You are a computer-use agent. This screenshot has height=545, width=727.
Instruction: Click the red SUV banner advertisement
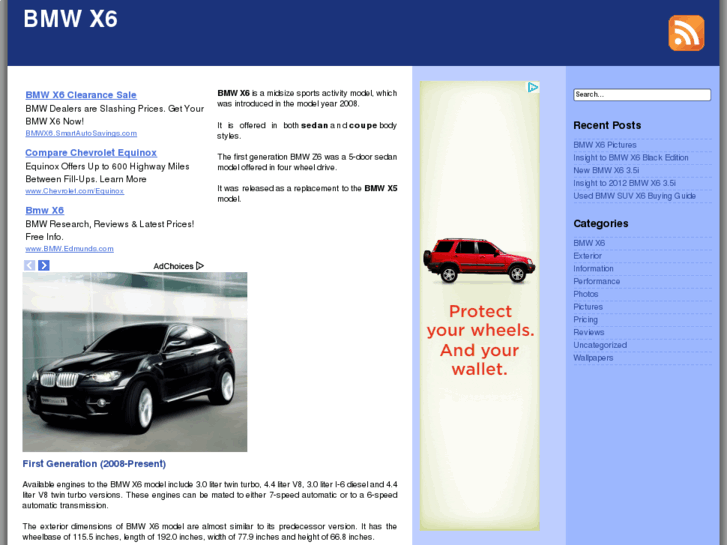[480, 306]
